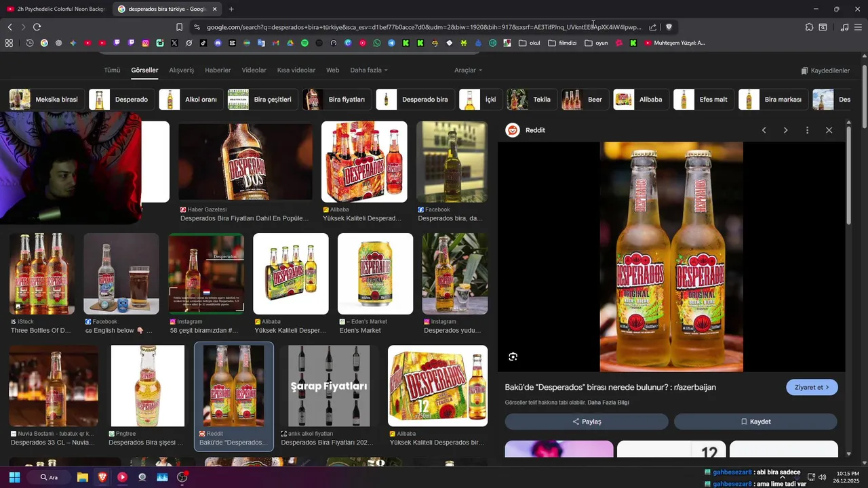The height and width of the screenshot is (488, 868).
Task: Open the Google bookmark icon
Action: (44, 43)
